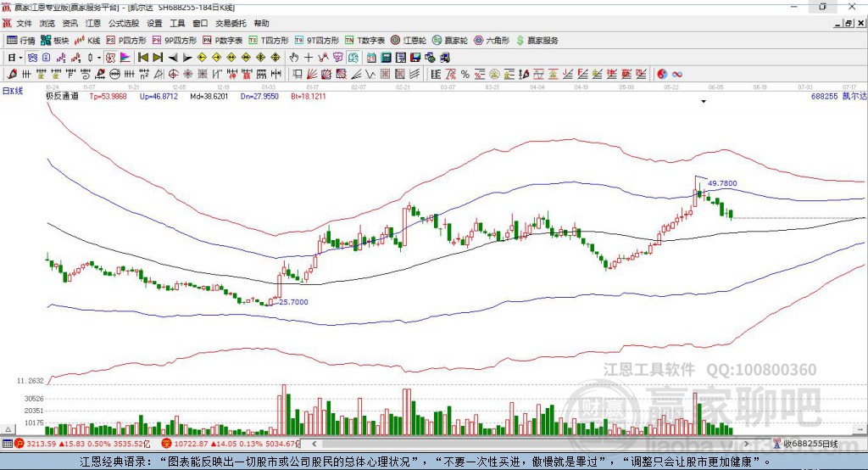Click the Dn=27.9550 value
Image resolution: width=868 pixels, height=470 pixels.
coord(259,96)
